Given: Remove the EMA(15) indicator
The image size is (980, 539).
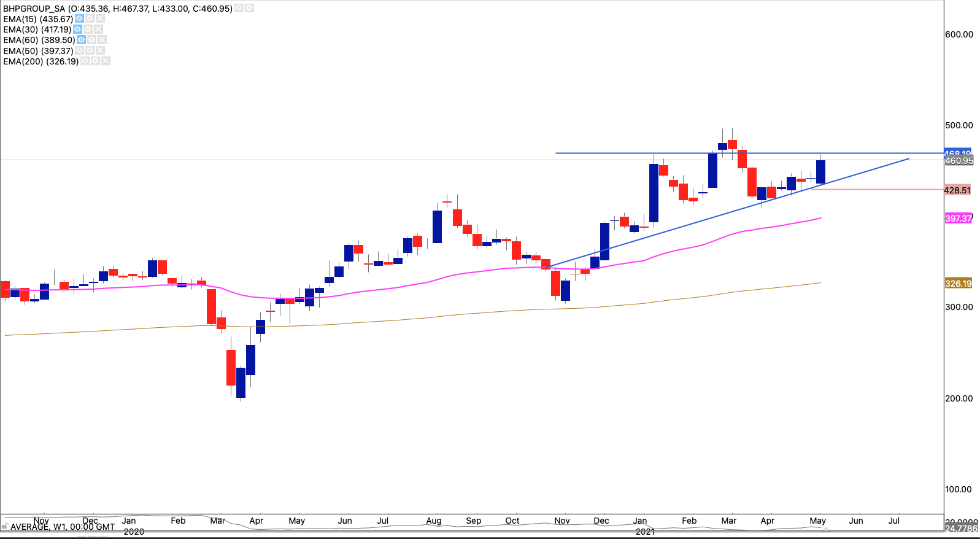Looking at the screenshot, I should (x=100, y=19).
